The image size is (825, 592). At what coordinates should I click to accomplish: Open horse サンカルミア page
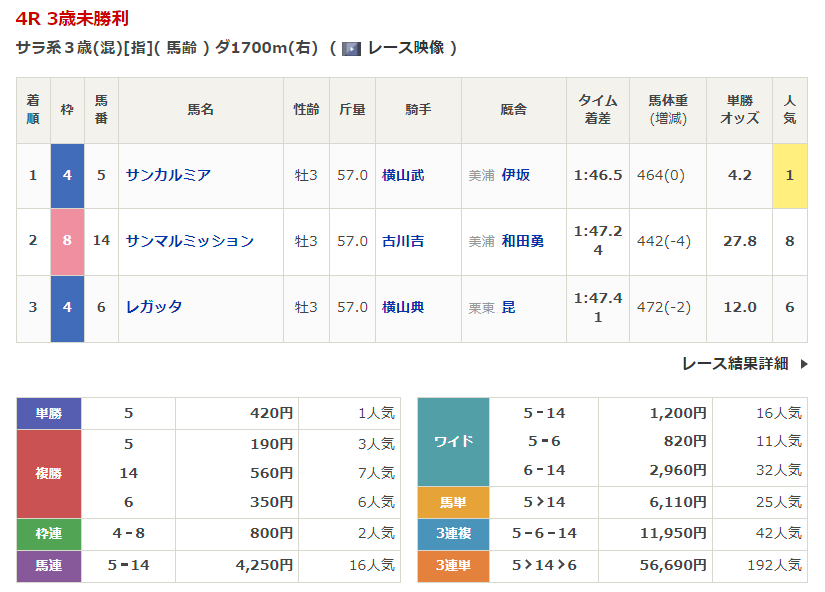click(168, 175)
